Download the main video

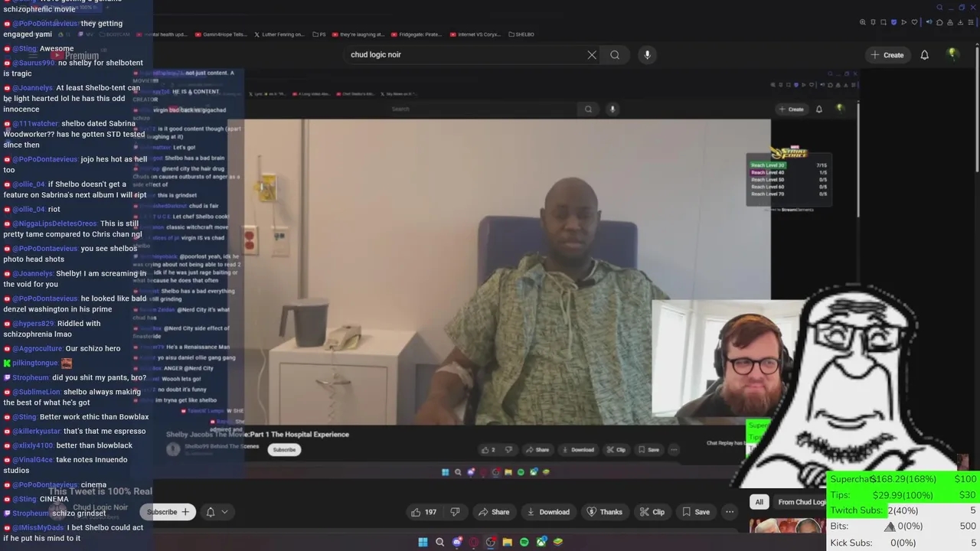coord(548,512)
